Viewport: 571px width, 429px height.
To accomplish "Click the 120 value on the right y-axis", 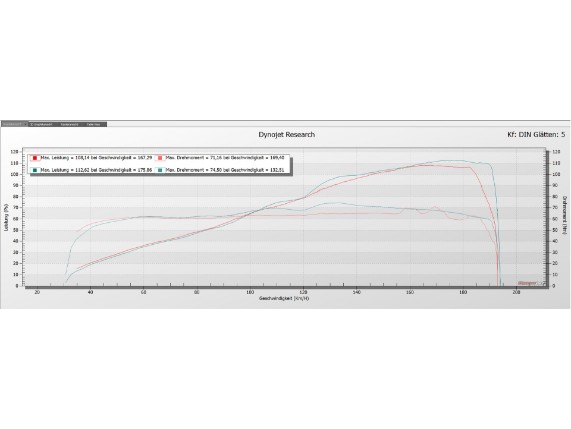I will (556, 152).
